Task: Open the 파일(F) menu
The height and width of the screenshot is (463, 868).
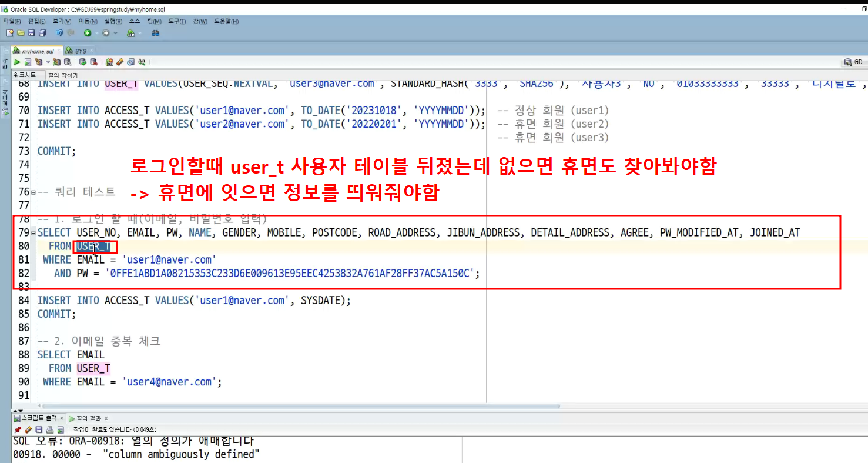Action: coord(12,21)
